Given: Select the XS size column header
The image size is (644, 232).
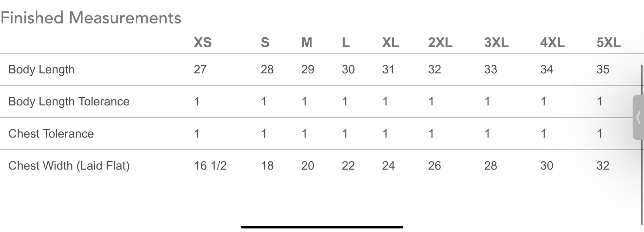Looking at the screenshot, I should coord(203,43).
